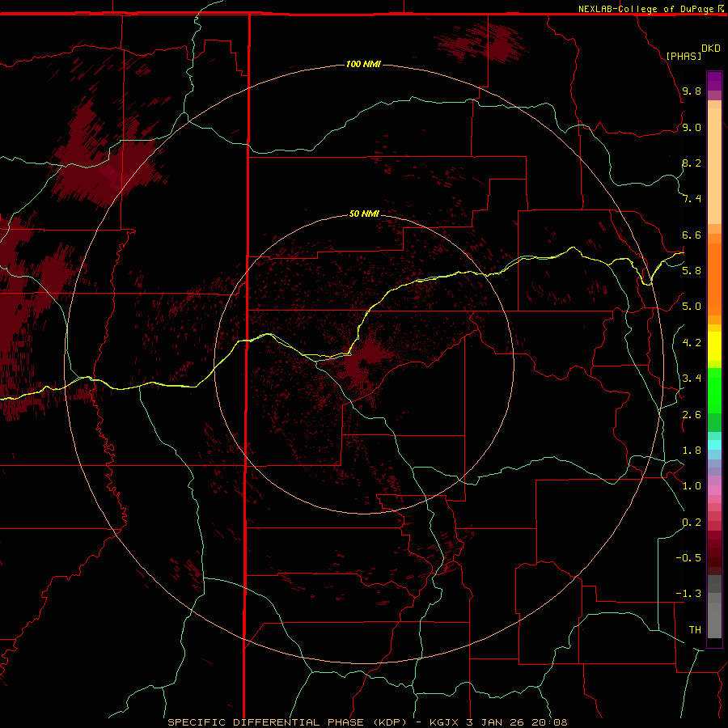Image resolution: width=728 pixels, height=728 pixels.
Task: Click the 1.0 value on the color scale
Action: [692, 486]
